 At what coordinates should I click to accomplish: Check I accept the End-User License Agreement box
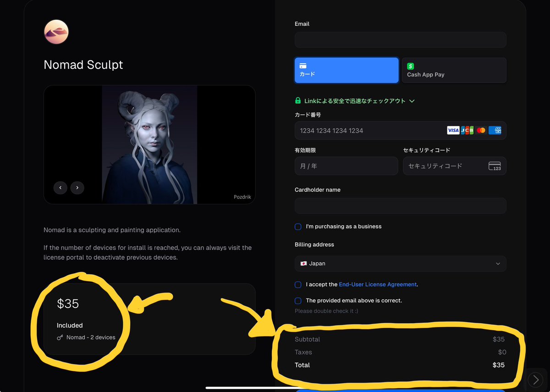coord(298,284)
